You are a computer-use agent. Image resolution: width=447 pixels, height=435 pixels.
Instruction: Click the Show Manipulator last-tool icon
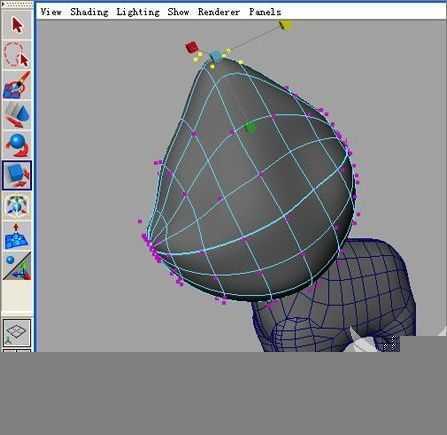point(17,266)
